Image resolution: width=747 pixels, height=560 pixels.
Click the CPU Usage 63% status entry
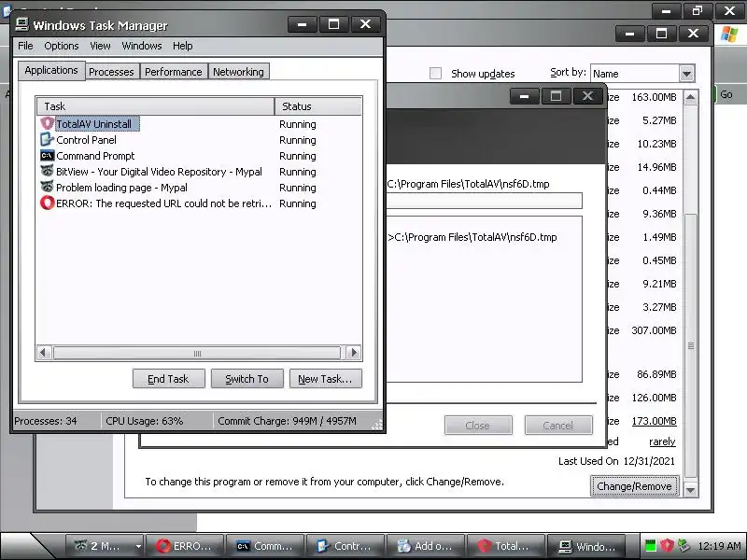[x=145, y=421]
